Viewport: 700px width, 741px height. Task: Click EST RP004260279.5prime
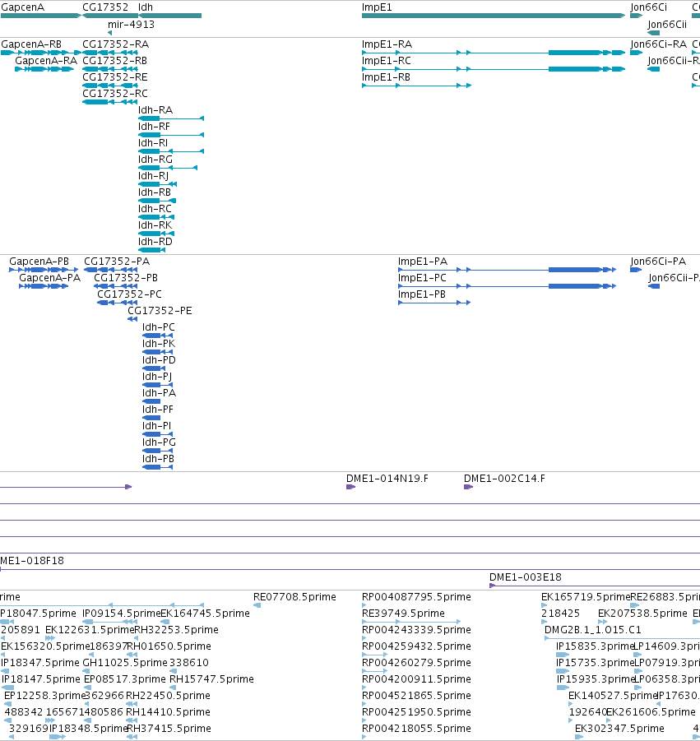pyautogui.click(x=374, y=671)
